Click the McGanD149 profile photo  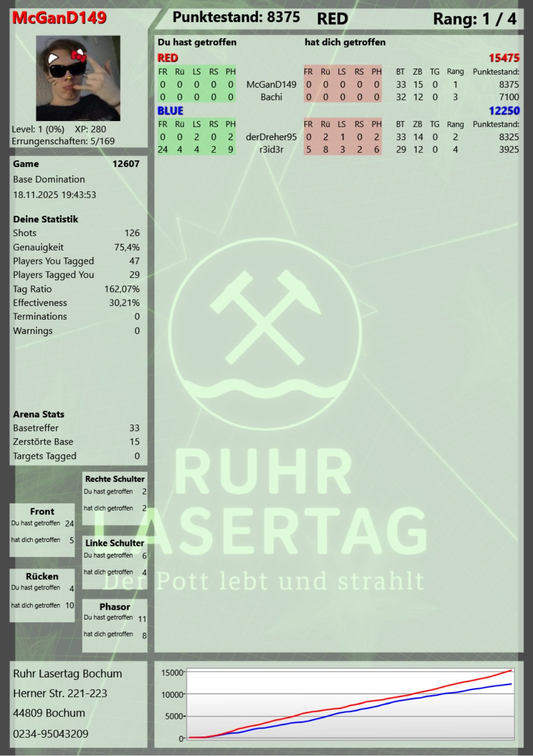pos(78,78)
